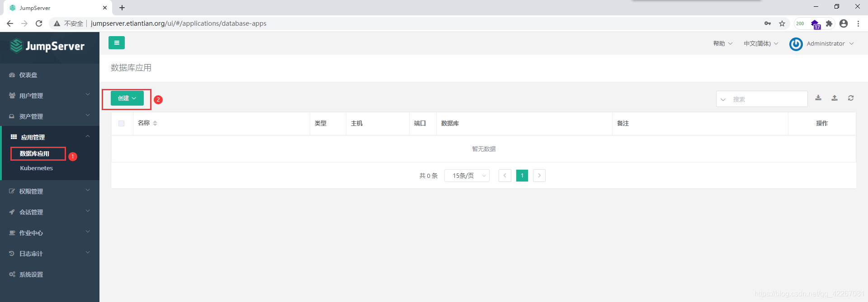Click the 备注 column header
This screenshot has width=868, height=302.
click(x=623, y=123)
